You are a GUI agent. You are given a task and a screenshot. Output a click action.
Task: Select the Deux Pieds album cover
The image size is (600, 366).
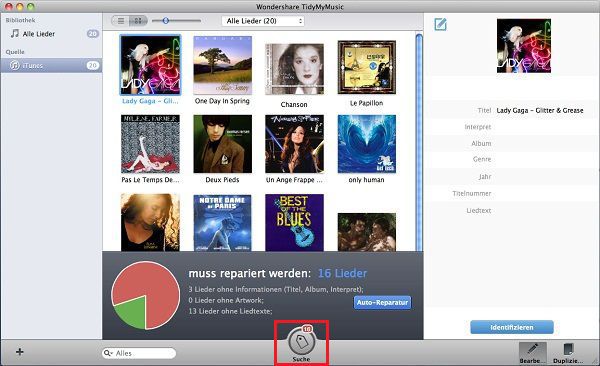click(x=223, y=144)
